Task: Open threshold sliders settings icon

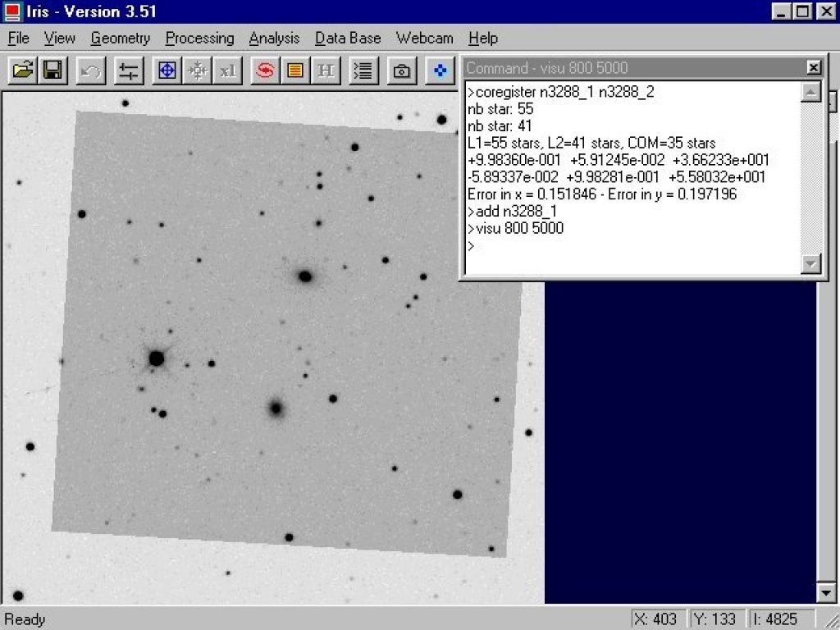Action: click(129, 71)
